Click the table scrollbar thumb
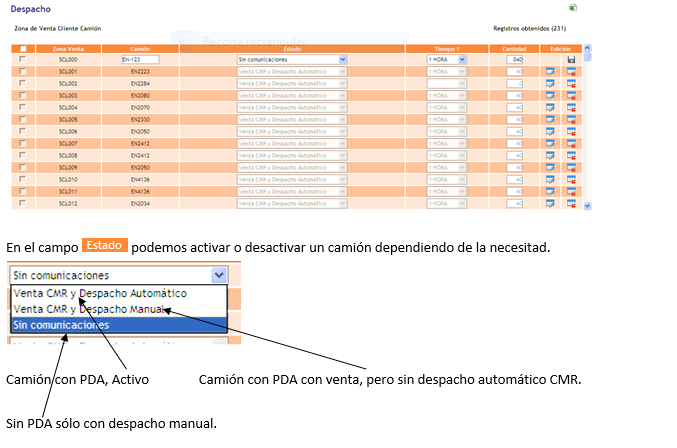677x448 pixels. (x=587, y=56)
